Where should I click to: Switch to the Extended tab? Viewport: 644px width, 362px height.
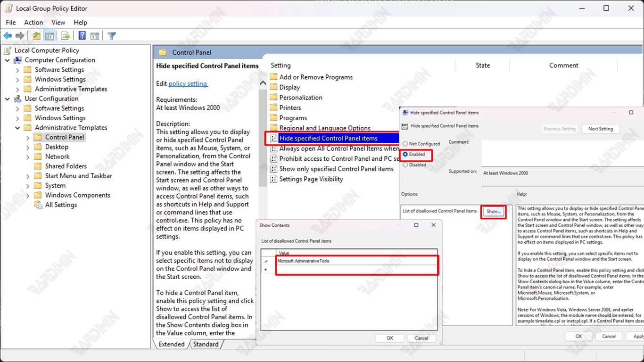pos(172,344)
